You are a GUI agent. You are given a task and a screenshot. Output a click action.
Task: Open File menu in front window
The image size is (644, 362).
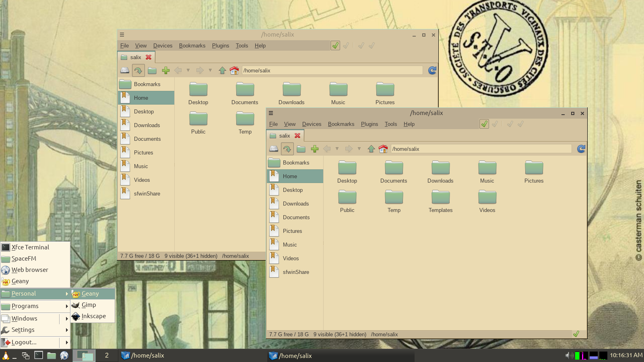click(x=273, y=124)
